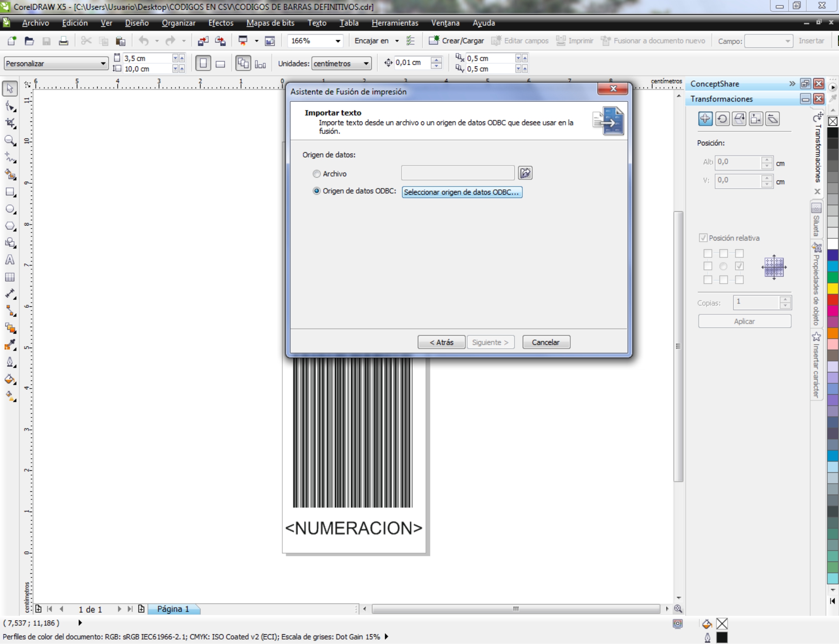Select the Eyedropper tool
This screenshot has width=839, height=644.
(x=10, y=345)
